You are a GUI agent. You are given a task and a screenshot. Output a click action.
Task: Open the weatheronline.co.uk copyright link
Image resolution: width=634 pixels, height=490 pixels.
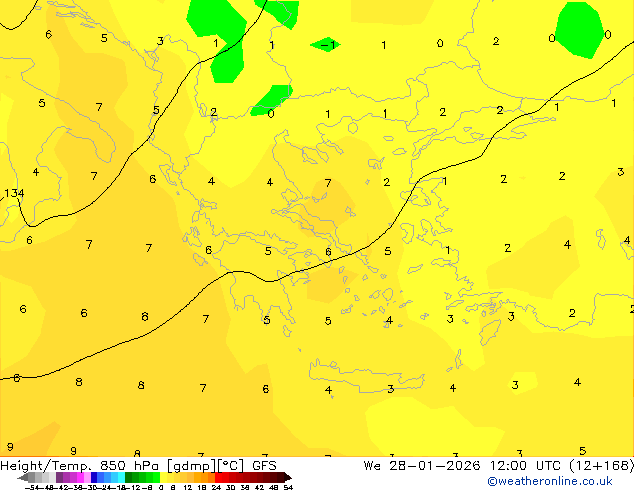pos(550,481)
